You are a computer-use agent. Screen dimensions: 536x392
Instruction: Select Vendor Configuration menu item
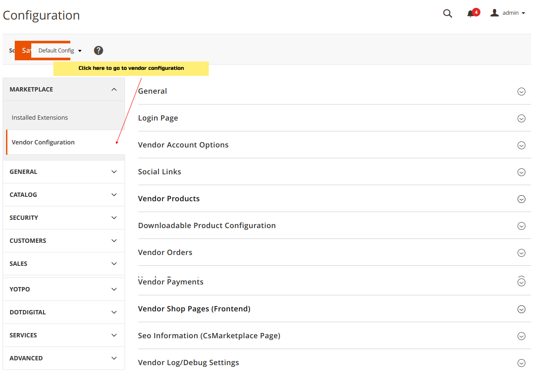click(43, 142)
